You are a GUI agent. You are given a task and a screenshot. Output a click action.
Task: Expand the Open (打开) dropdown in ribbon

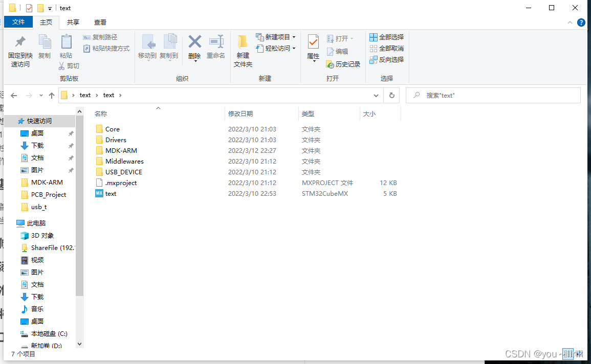[x=352, y=38]
